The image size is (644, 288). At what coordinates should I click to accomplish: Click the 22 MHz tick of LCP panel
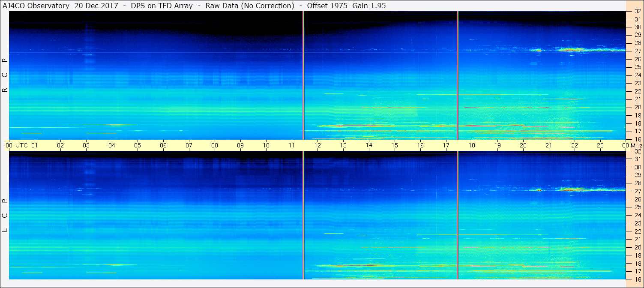[x=637, y=231]
